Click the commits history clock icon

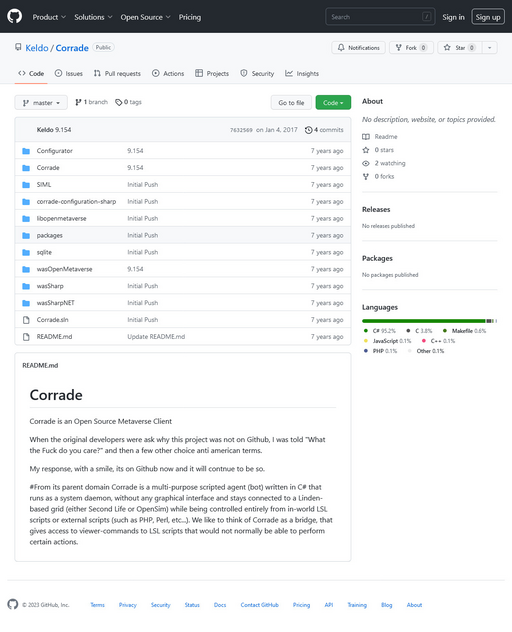308,130
